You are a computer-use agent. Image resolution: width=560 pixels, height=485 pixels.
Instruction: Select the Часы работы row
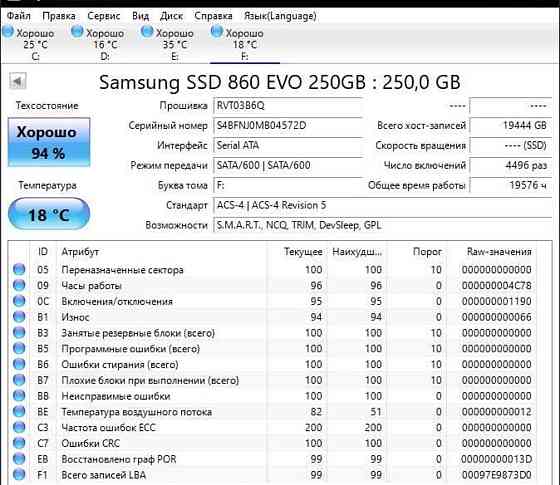click(272, 285)
